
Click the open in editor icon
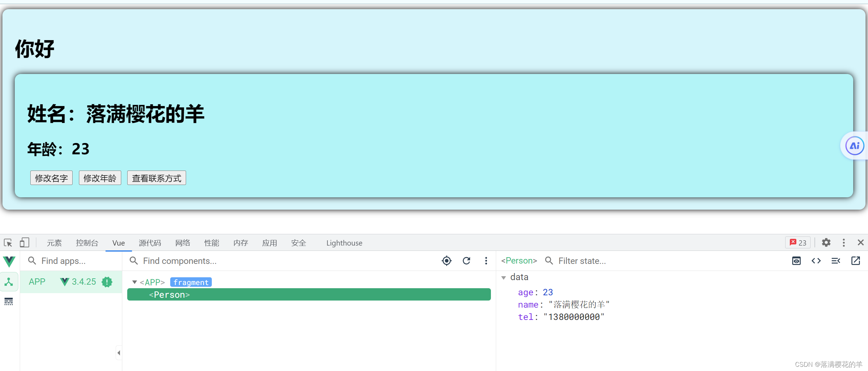pos(856,261)
